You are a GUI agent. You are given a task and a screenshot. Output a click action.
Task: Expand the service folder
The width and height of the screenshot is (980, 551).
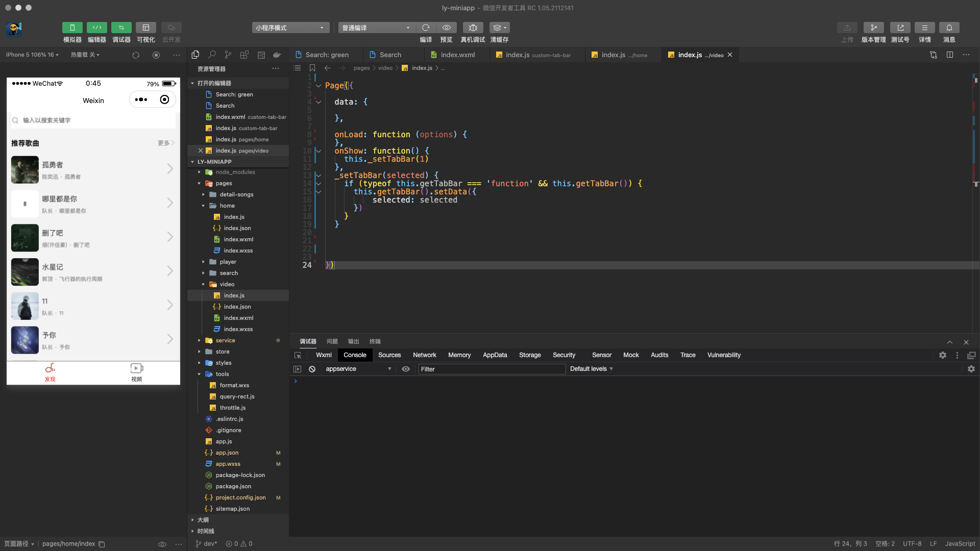pos(225,340)
